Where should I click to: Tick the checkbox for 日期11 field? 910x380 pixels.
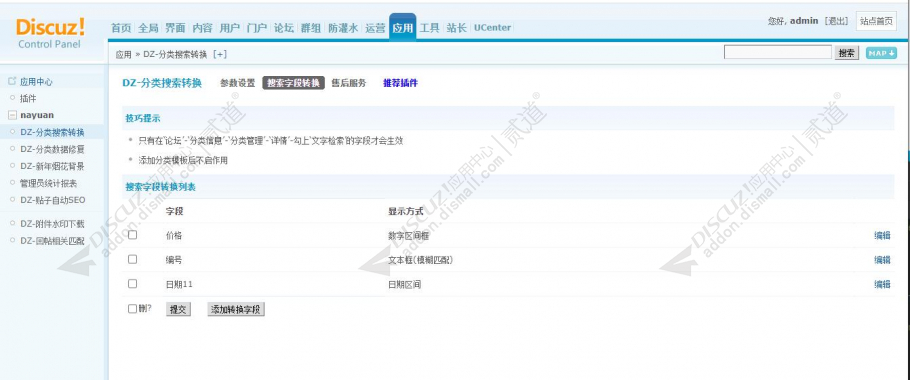pos(132,284)
